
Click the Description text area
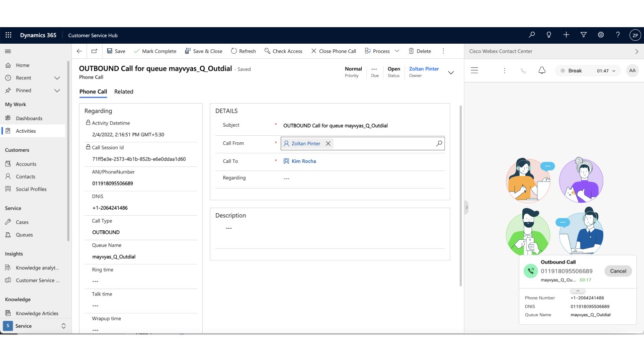(330, 228)
